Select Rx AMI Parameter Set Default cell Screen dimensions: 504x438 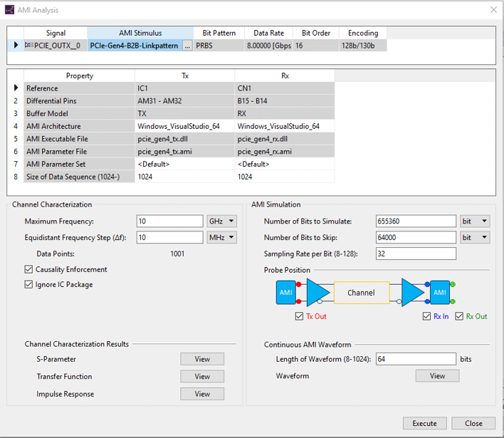(x=285, y=164)
